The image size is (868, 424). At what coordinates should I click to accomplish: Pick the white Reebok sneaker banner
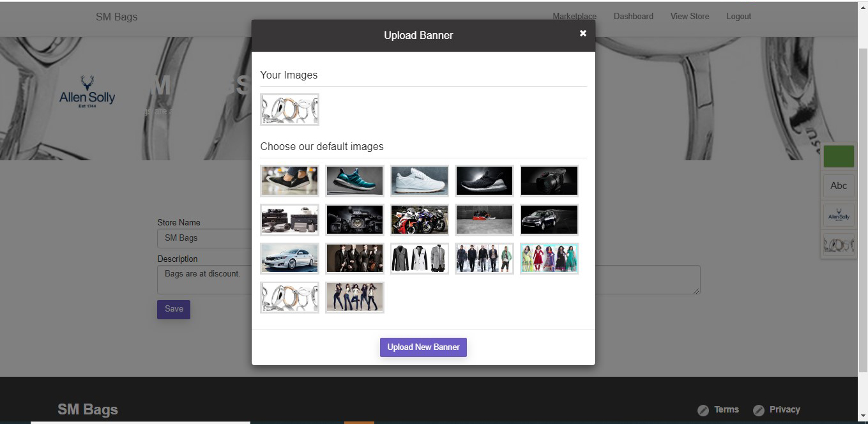[x=420, y=181]
